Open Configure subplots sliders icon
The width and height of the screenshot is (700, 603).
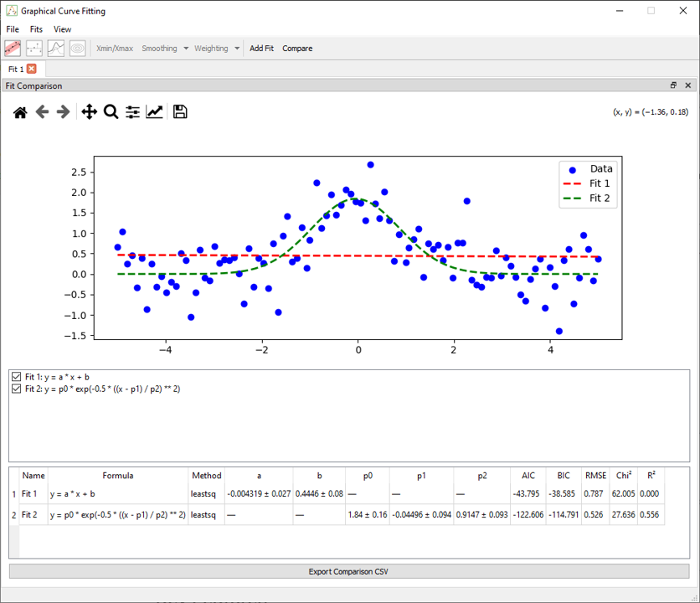coord(132,111)
